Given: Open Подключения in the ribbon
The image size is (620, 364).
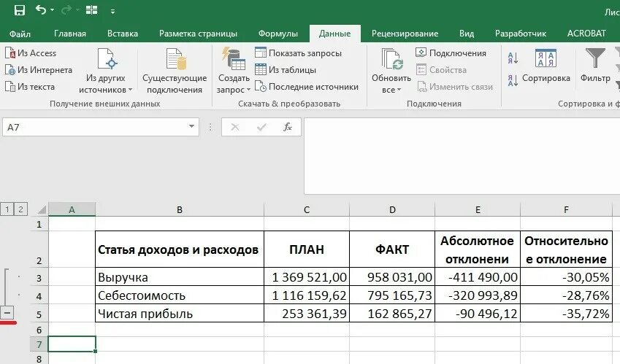Looking at the screenshot, I should (x=451, y=53).
